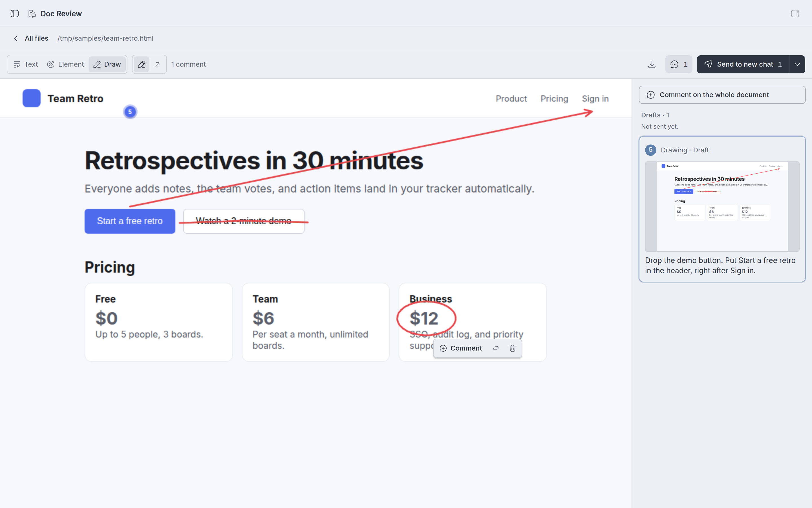Choose the freehand pen drawing tool
This screenshot has height=508, width=812.
142,64
